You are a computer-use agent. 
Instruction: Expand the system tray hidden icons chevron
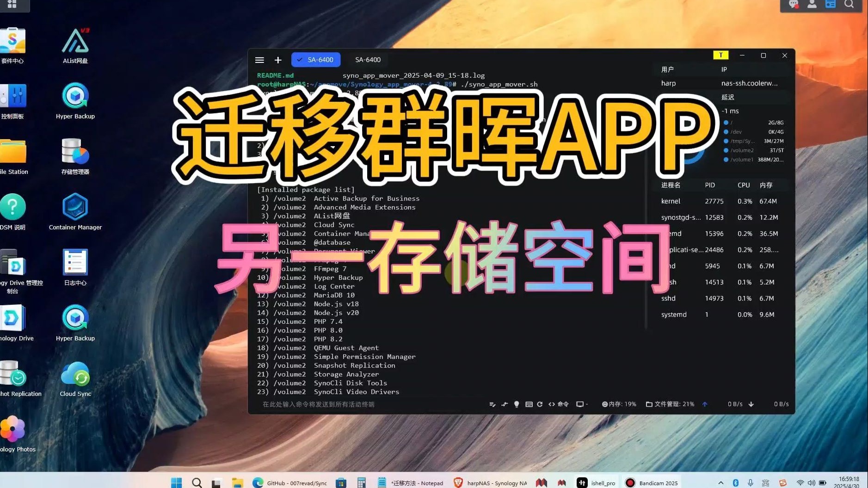720,482
